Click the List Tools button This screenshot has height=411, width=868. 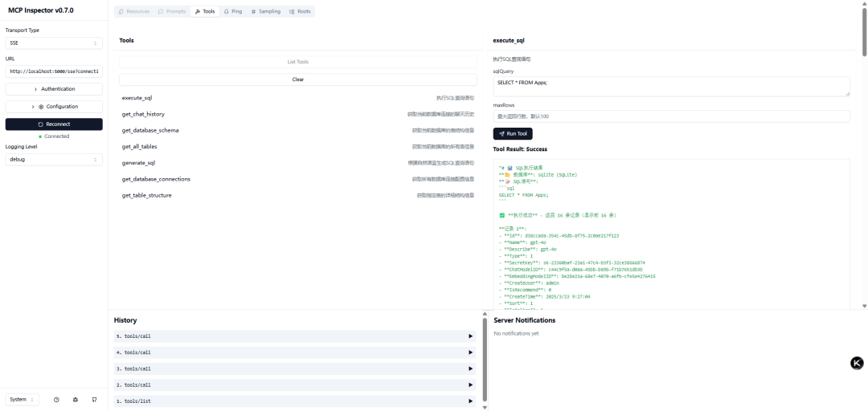pos(298,62)
